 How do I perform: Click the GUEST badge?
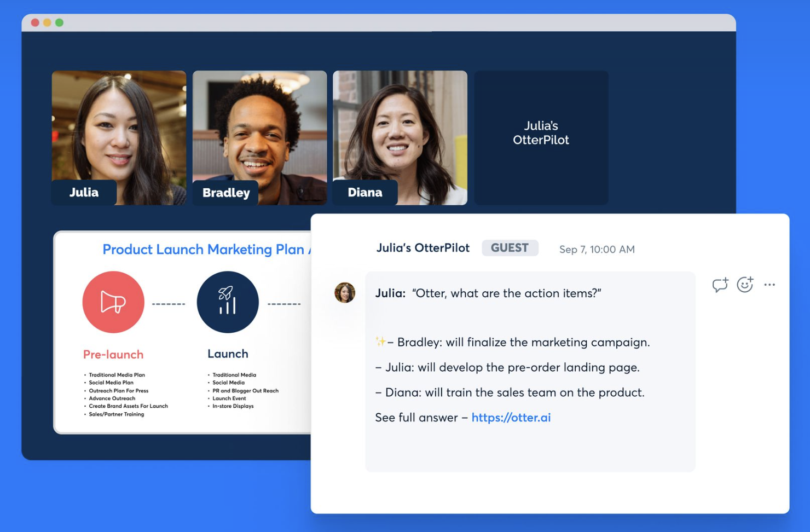510,248
